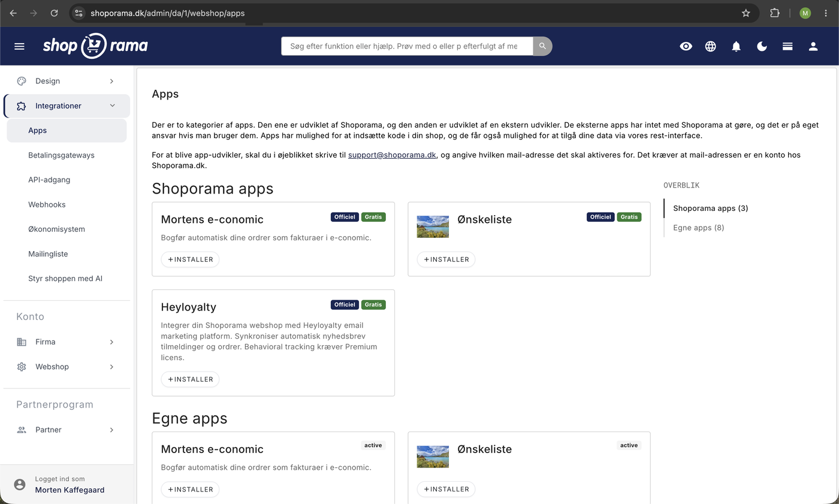Viewport: 839px width, 504px height.
Task: Click the logged-in user avatar icon
Action: pos(20,484)
